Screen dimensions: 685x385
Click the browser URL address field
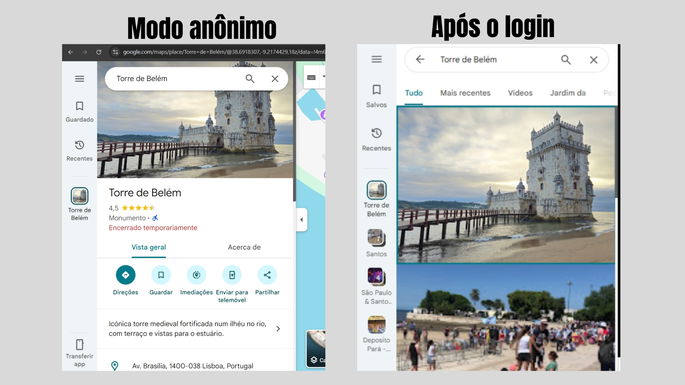pos(223,52)
